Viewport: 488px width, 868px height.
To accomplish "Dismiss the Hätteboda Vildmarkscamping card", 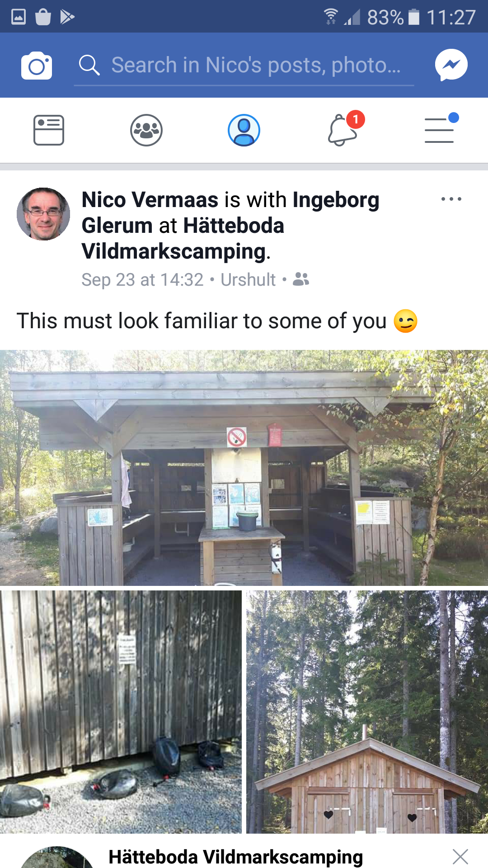I will (x=460, y=856).
